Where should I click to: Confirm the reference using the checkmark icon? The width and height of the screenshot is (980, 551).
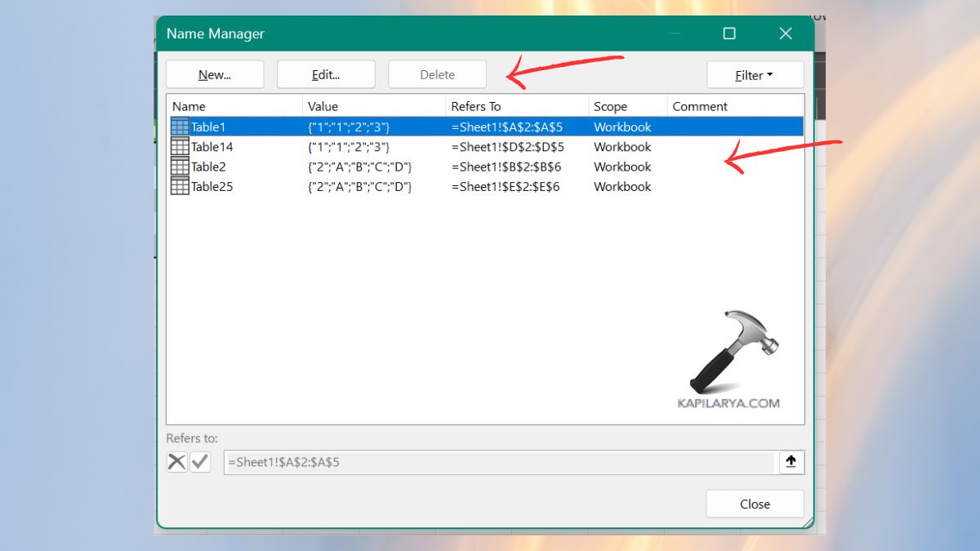coord(200,462)
